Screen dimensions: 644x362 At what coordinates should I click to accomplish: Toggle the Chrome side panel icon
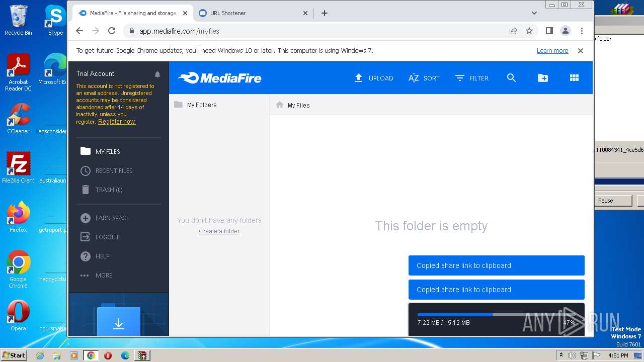tap(549, 31)
